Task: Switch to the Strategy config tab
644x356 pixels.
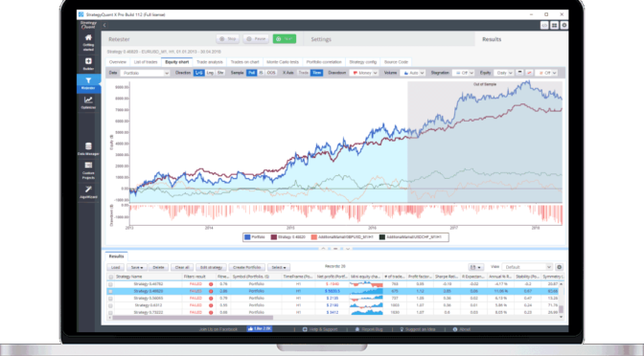Action: (362, 62)
